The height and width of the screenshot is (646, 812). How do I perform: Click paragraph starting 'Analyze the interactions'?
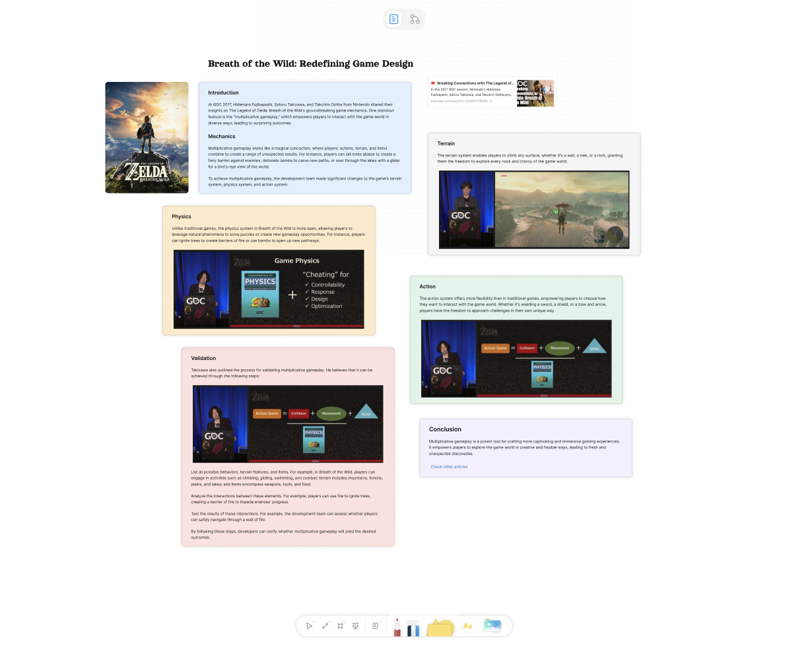[281, 499]
